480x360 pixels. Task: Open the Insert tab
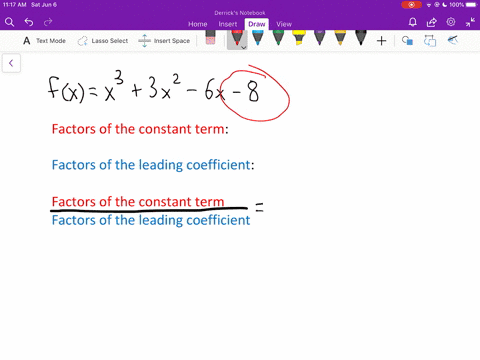[228, 24]
